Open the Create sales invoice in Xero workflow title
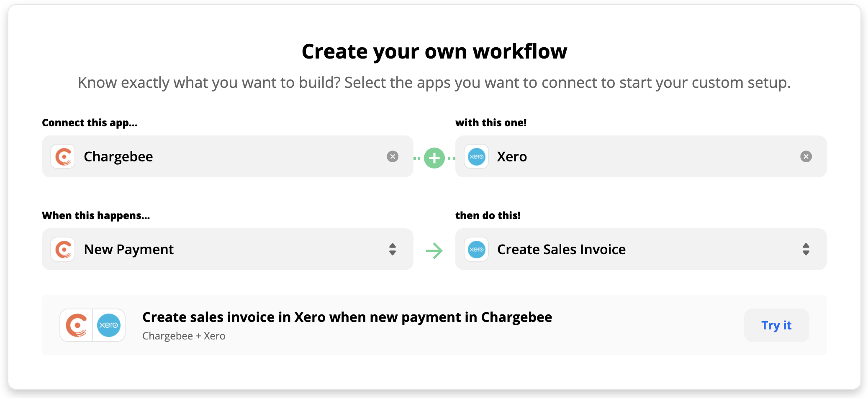This screenshot has height=398, width=868. coord(347,317)
